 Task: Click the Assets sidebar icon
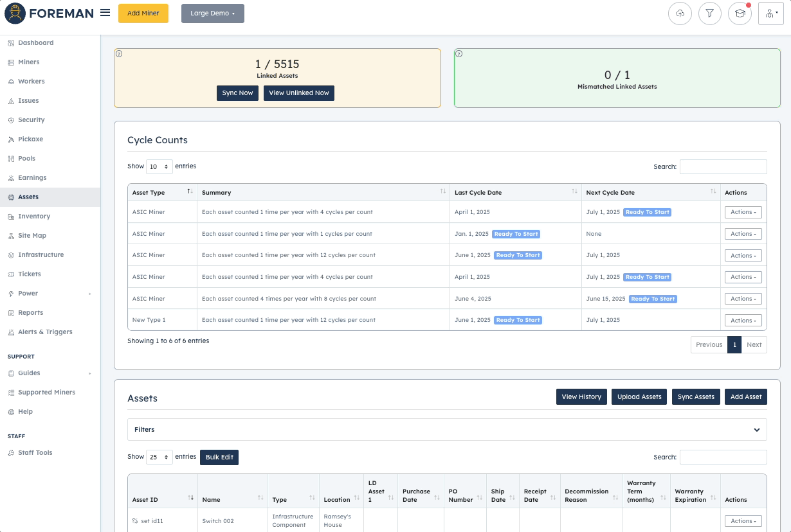[x=11, y=197]
